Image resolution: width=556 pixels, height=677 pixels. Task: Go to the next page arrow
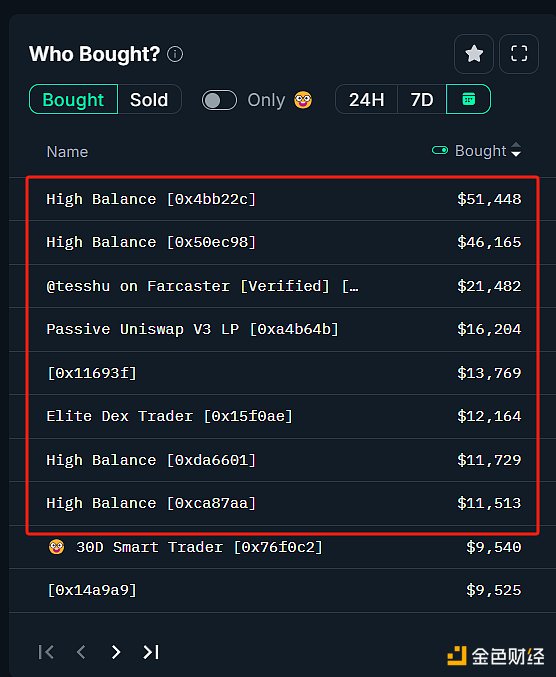pos(115,652)
